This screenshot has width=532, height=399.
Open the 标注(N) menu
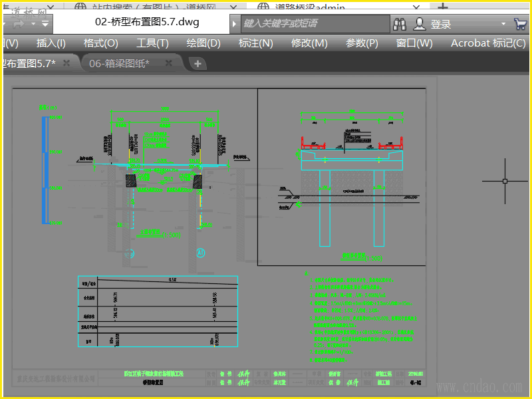[256, 43]
